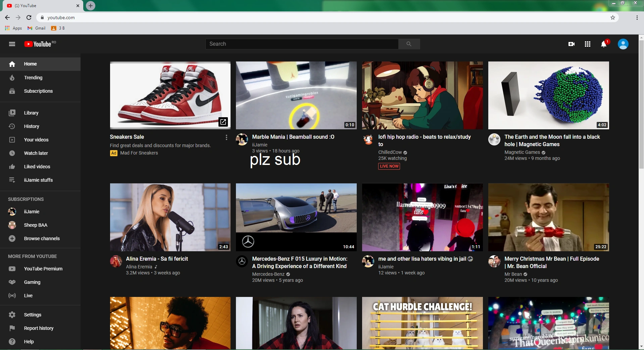Open the Gmail bookmark

coord(37,28)
